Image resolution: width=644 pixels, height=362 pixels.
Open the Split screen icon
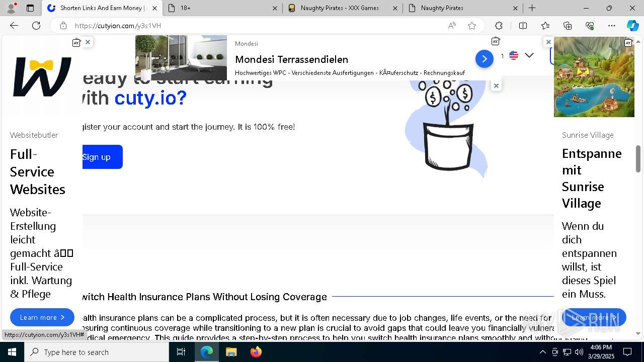point(523,26)
